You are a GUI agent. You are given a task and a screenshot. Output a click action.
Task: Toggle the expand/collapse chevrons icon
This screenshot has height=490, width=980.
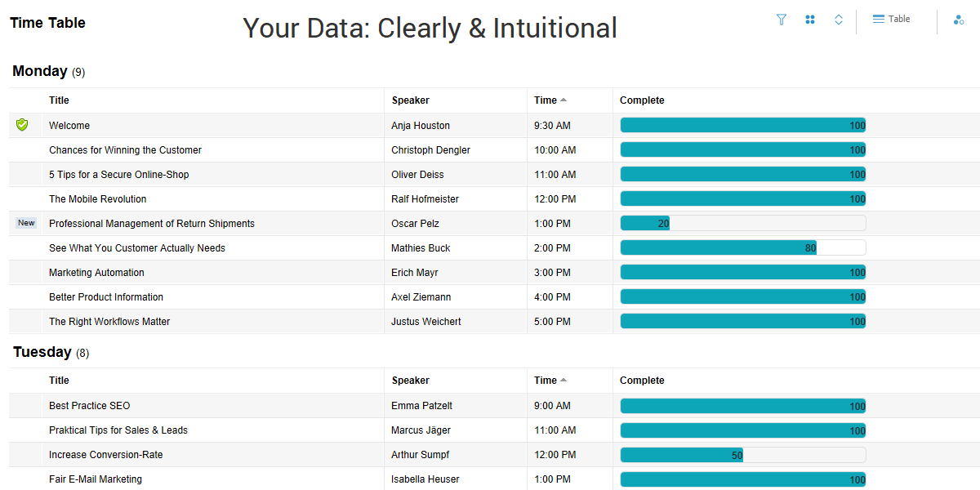click(x=839, y=20)
